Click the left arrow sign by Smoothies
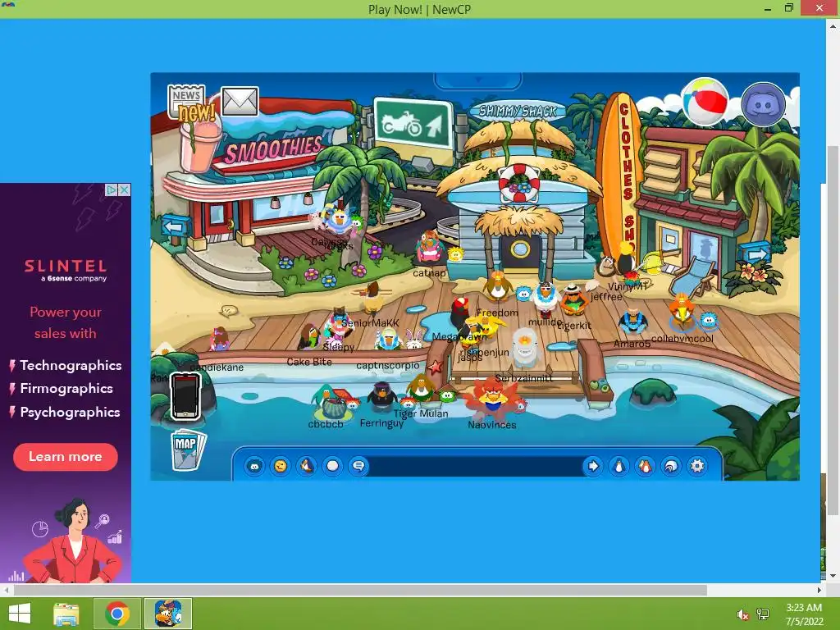The height and width of the screenshot is (630, 840). pyautogui.click(x=176, y=227)
